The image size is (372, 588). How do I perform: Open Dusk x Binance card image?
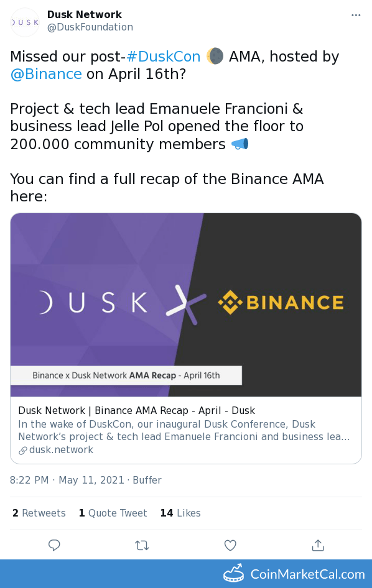(186, 305)
